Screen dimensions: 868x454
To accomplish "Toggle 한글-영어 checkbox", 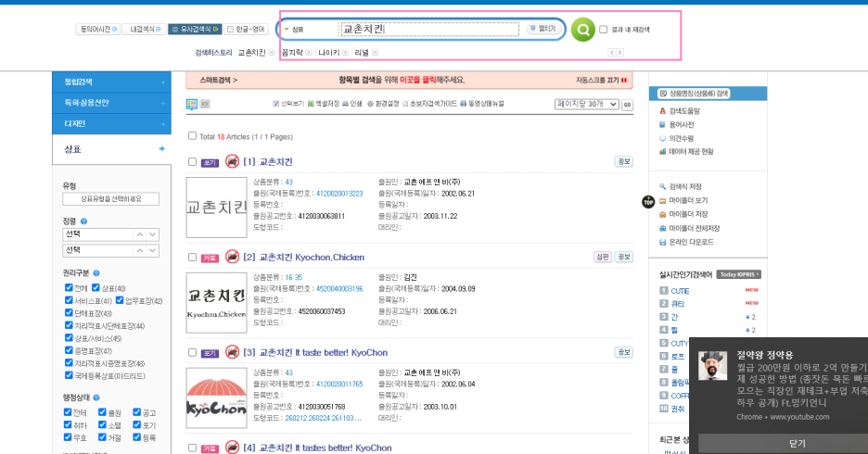I will click(x=230, y=30).
